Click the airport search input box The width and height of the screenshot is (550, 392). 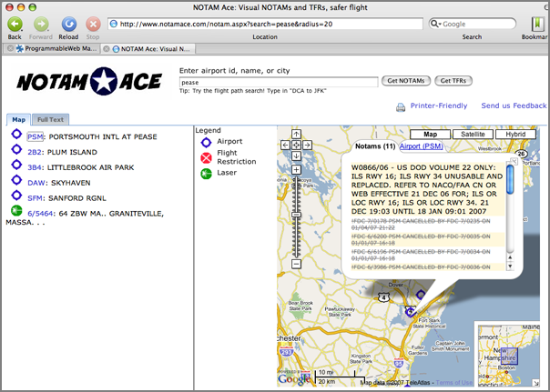point(279,83)
